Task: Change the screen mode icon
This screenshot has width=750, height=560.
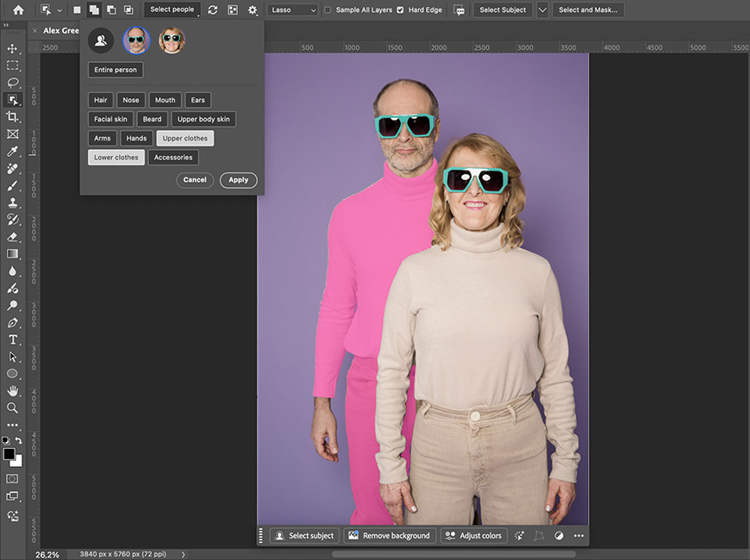Action: pyautogui.click(x=12, y=496)
